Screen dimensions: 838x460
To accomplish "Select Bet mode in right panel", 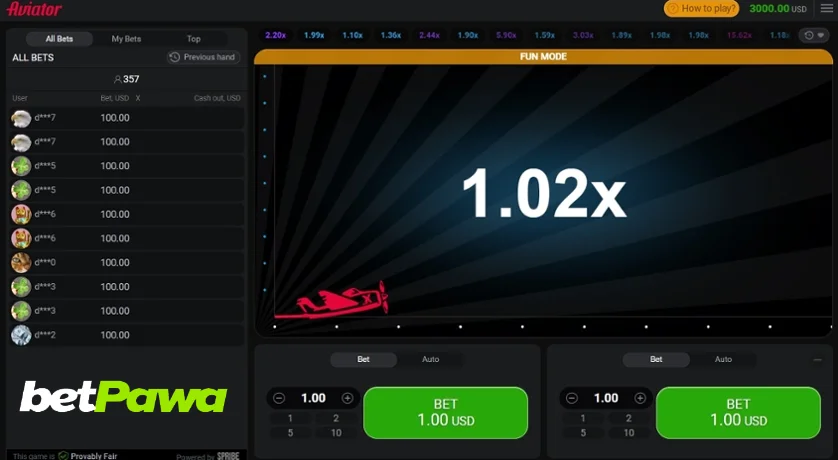I will point(656,359).
